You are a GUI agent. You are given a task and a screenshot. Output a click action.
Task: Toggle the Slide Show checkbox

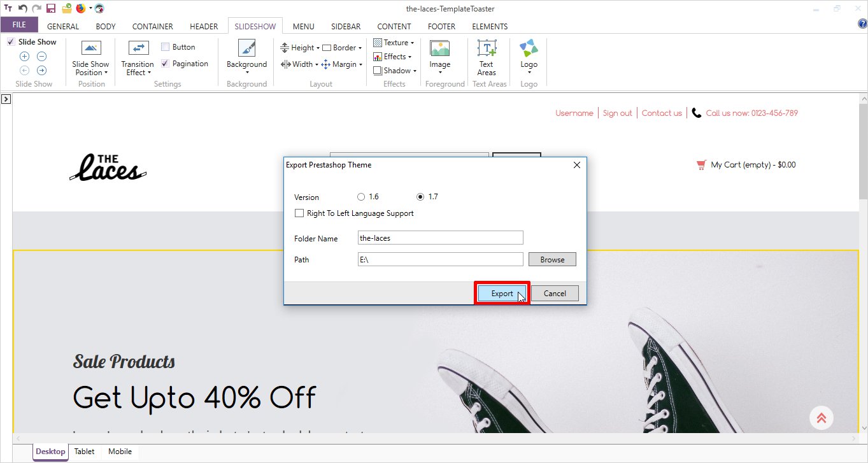[11, 42]
